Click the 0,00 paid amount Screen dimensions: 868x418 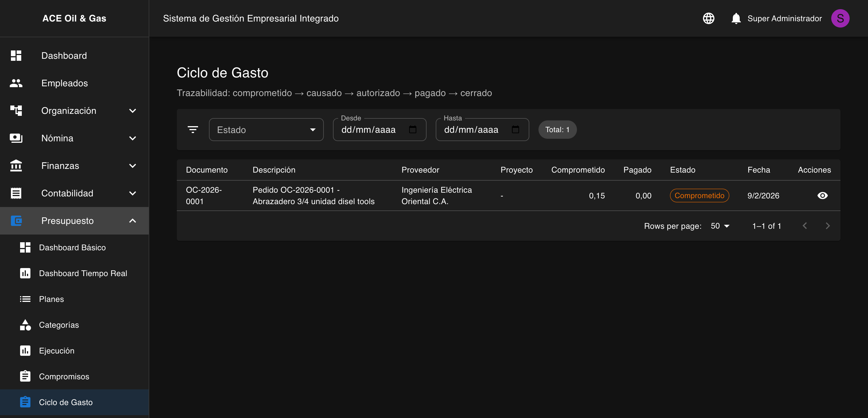point(643,196)
